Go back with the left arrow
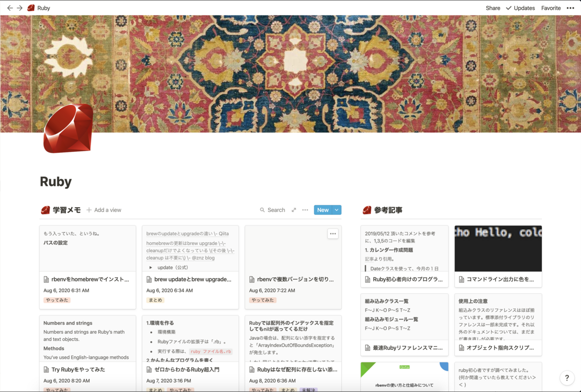 point(10,8)
